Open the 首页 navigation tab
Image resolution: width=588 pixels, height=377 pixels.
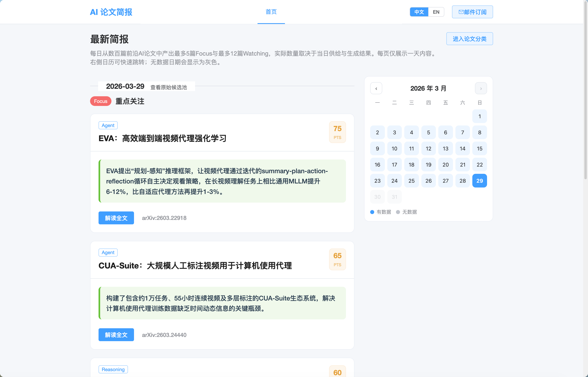(x=271, y=12)
